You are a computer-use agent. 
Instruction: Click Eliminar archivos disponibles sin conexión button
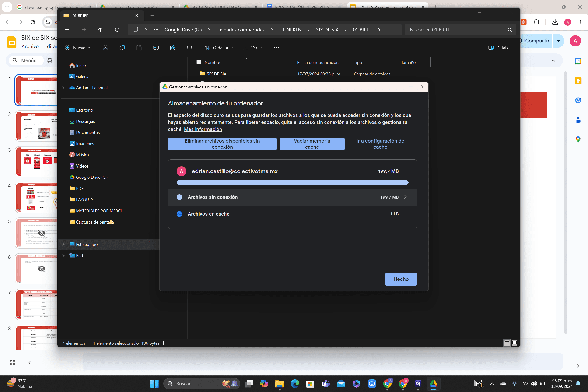(222, 144)
